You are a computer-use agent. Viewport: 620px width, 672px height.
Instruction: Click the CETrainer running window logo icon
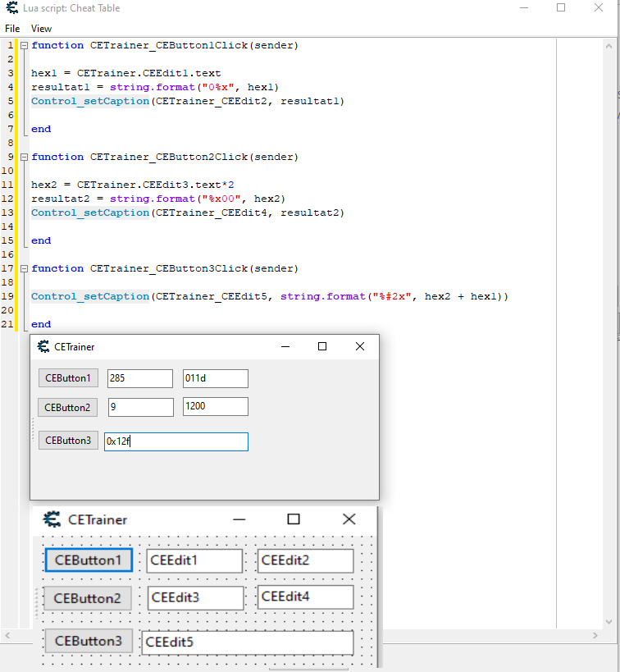tap(44, 347)
